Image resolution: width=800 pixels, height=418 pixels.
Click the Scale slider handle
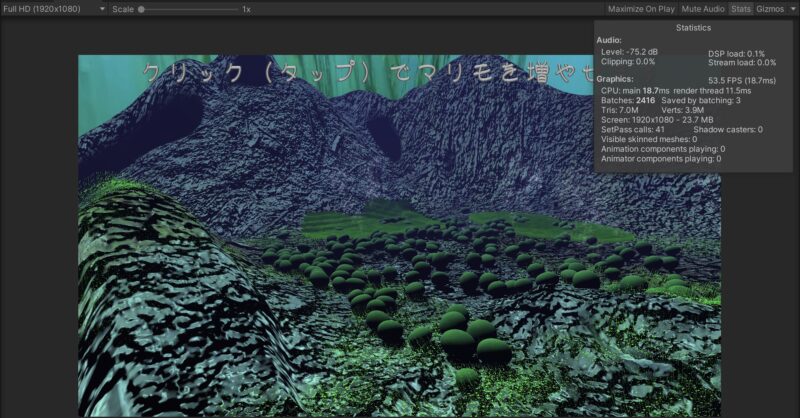[x=141, y=9]
